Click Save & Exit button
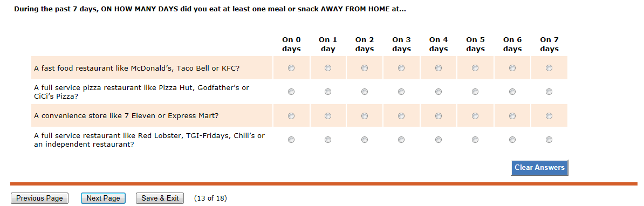The image size is (644, 206). (x=160, y=198)
